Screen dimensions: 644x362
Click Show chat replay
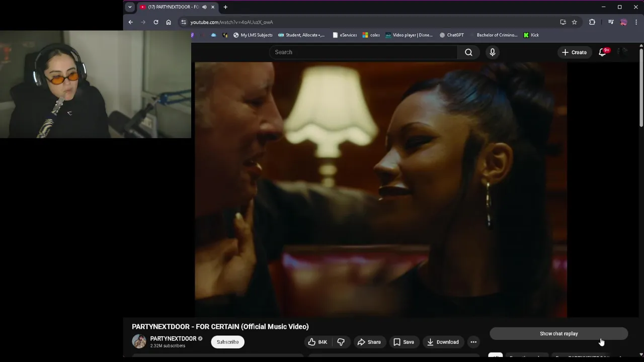click(x=558, y=333)
